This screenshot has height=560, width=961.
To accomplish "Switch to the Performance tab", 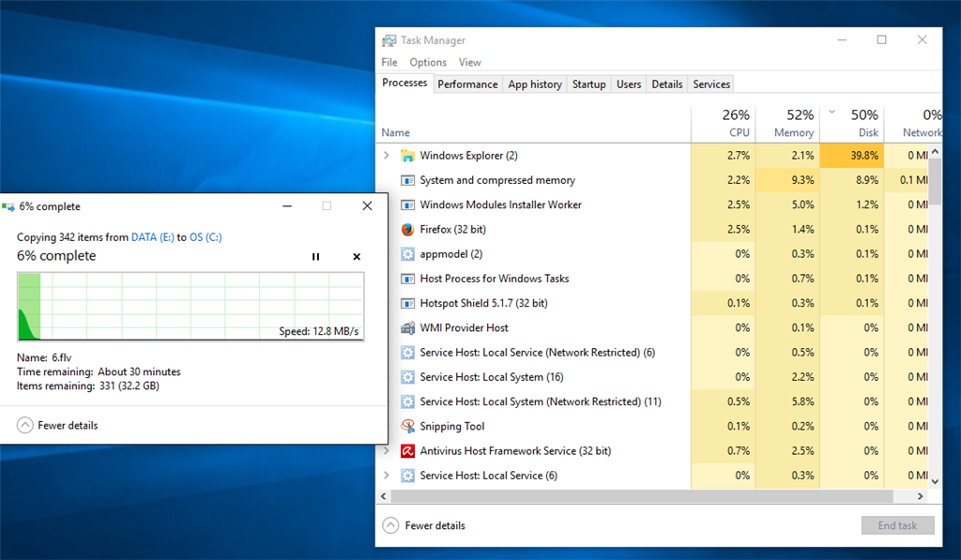I will coord(467,84).
